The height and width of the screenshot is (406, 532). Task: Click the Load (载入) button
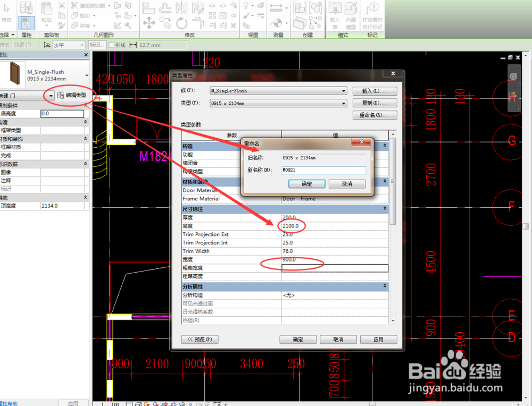[375, 91]
